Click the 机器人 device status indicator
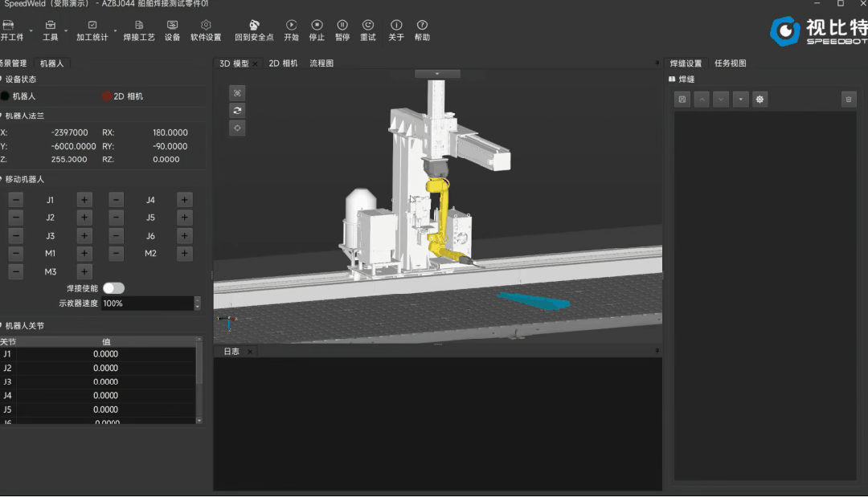The width and height of the screenshot is (868, 497). pos(6,96)
